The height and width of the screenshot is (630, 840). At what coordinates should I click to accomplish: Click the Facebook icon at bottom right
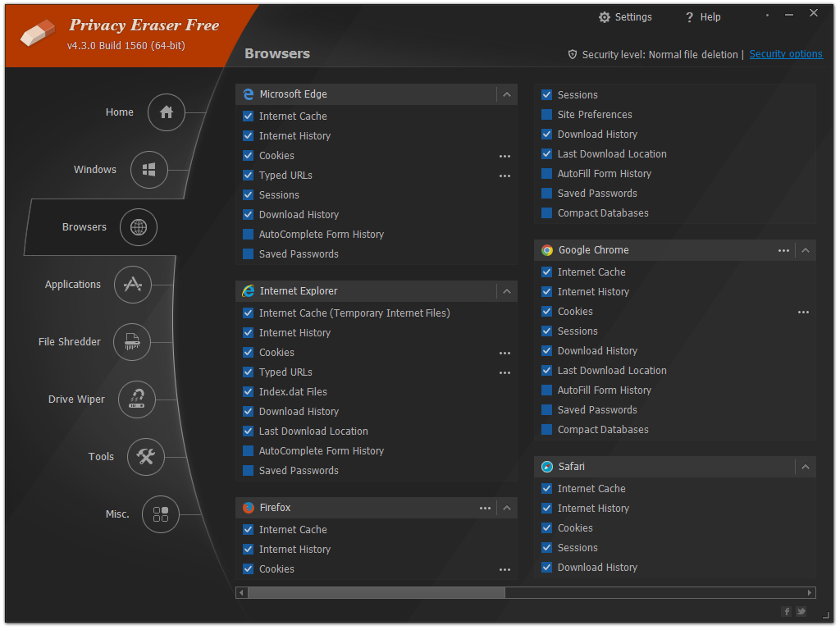(x=787, y=612)
